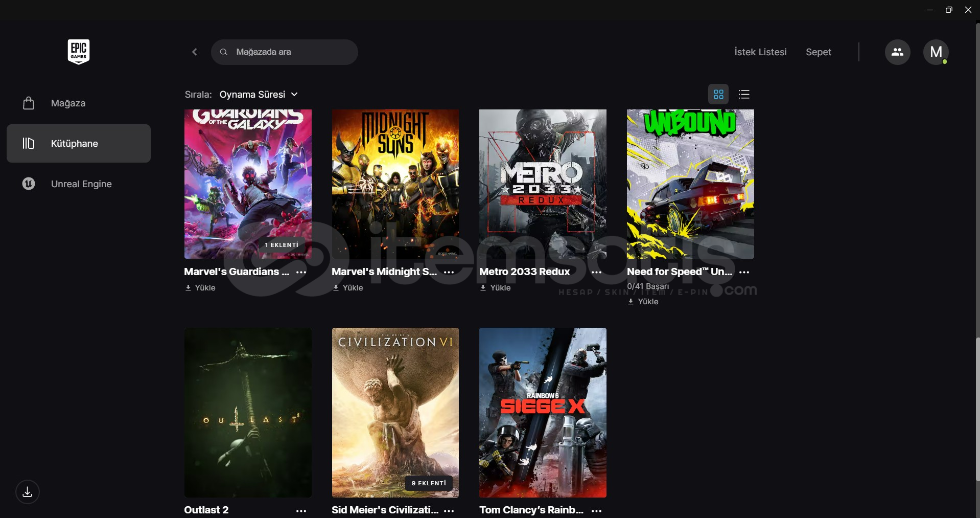This screenshot has width=980, height=518.
Task: Open options menu for Marvel's Midnight Suns
Action: click(x=449, y=272)
